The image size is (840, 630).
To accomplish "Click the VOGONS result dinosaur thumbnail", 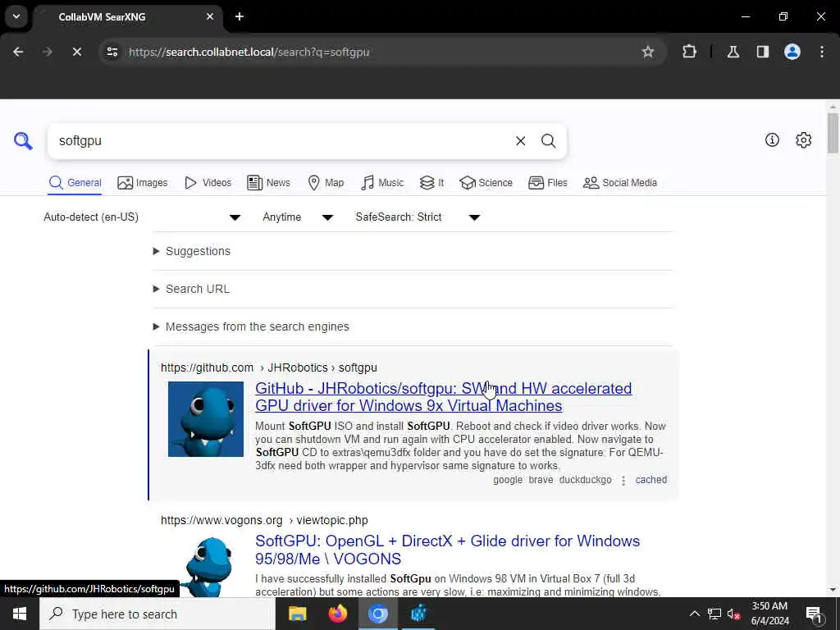I will [208, 566].
